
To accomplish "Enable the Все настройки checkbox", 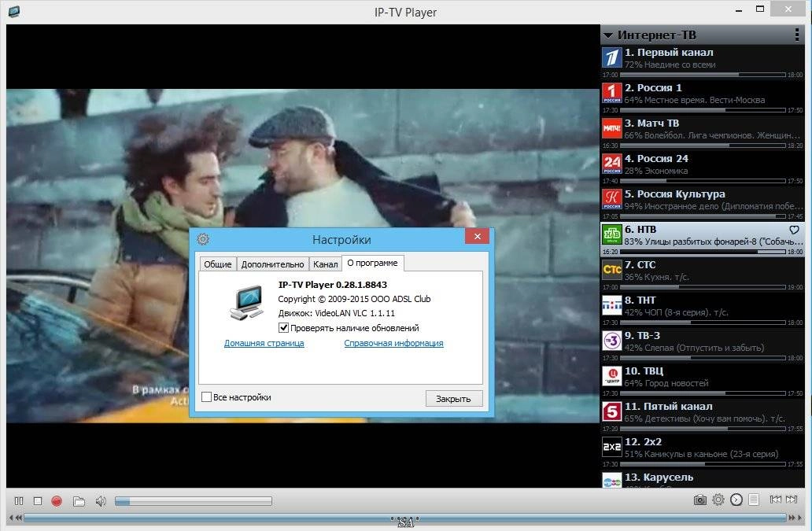I will 206,397.
